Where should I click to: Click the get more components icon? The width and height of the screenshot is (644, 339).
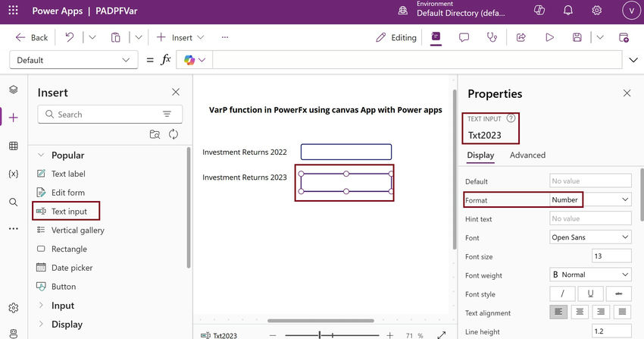pyautogui.click(x=155, y=134)
